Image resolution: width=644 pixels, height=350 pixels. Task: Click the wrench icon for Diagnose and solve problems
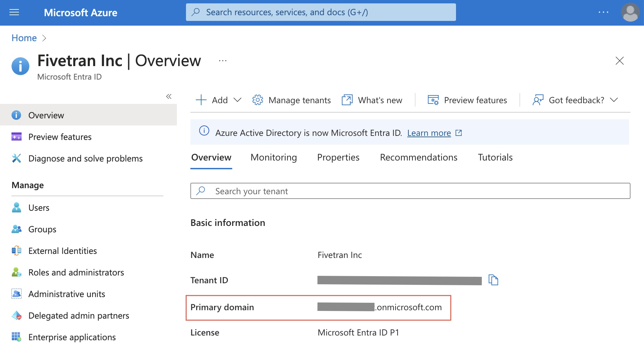point(17,158)
